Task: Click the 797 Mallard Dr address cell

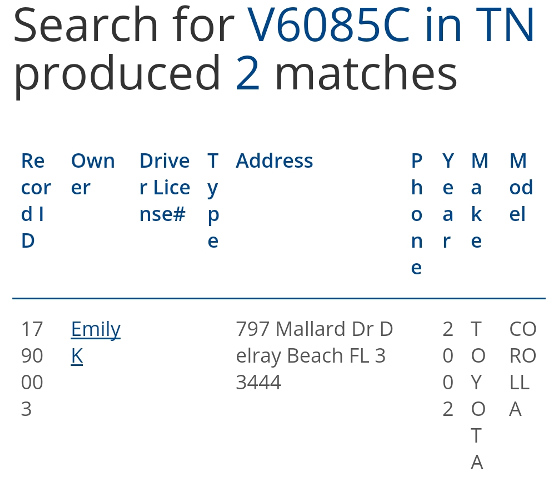Action: (x=314, y=356)
